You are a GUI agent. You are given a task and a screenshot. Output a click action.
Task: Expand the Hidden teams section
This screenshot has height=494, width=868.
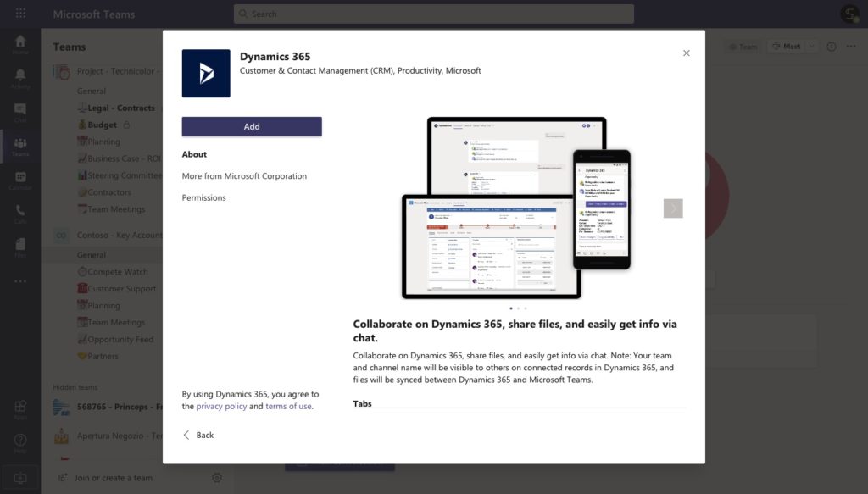75,387
